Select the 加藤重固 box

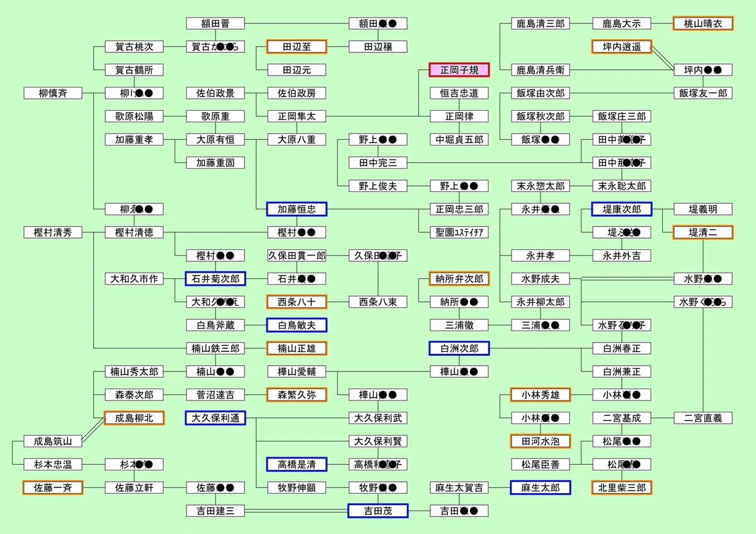tap(215, 163)
